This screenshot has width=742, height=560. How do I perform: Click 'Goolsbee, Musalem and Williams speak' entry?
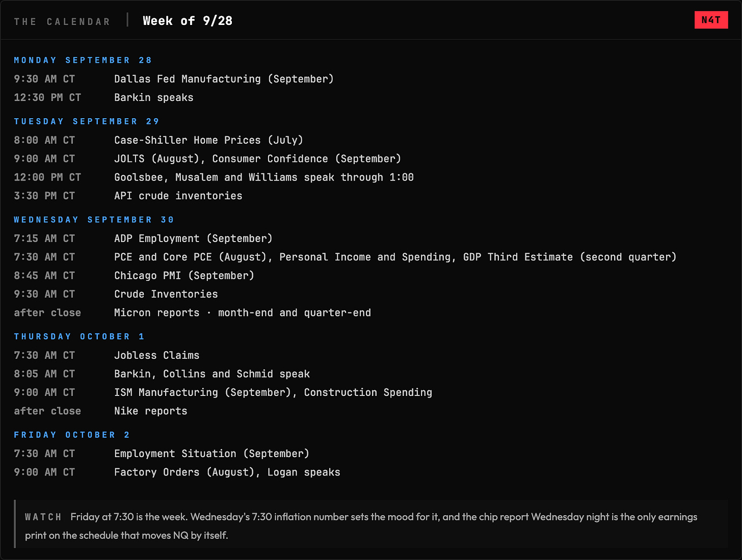coord(264,177)
